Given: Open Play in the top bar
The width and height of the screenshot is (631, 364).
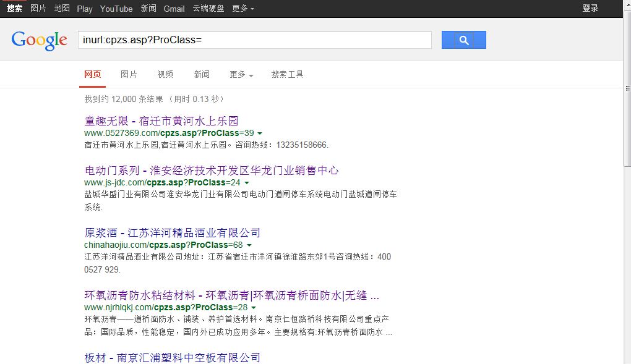Looking at the screenshot, I should (85, 9).
